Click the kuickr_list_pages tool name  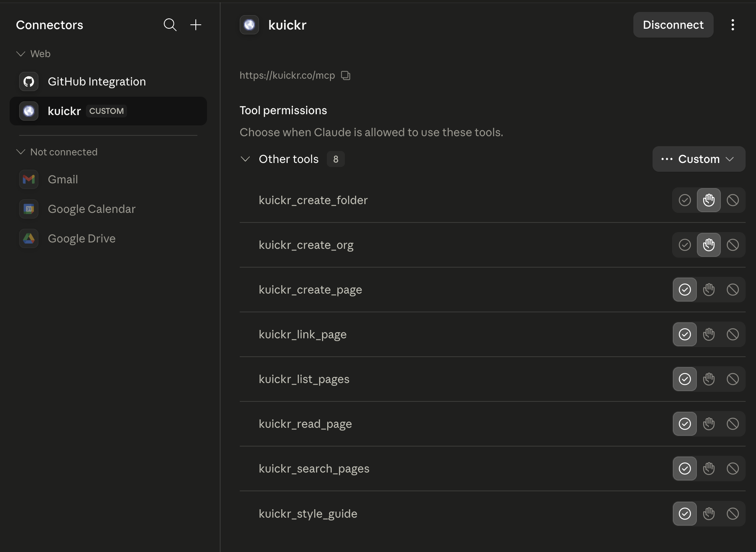(x=304, y=379)
